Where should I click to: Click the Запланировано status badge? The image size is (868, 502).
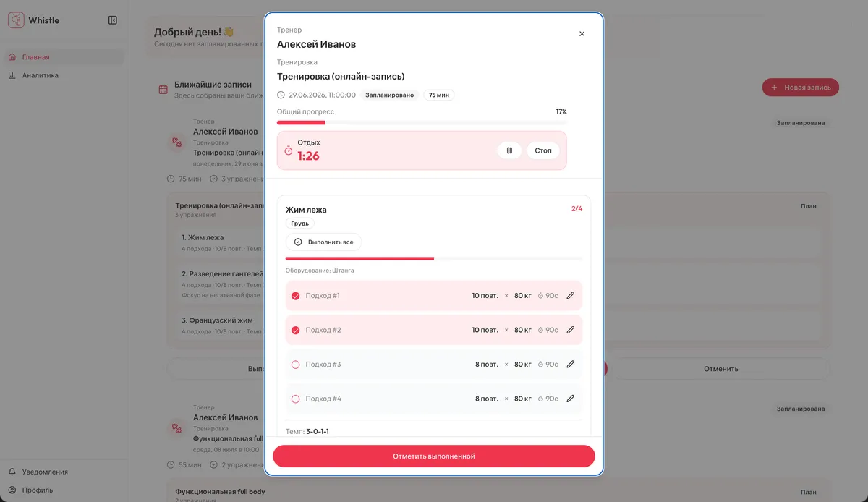(x=389, y=95)
